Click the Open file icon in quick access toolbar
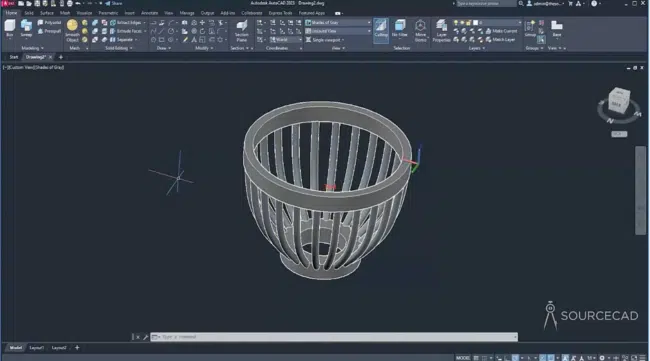The image size is (650, 361). click(29, 3)
